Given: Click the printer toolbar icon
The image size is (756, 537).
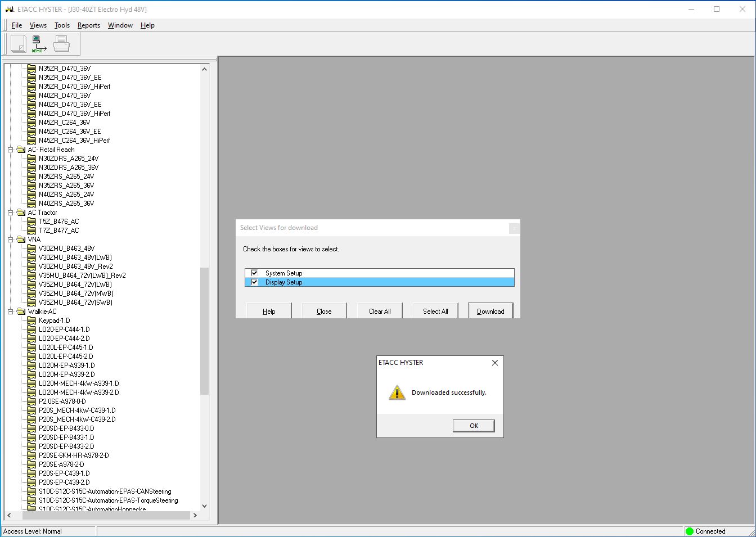Looking at the screenshot, I should [x=61, y=43].
